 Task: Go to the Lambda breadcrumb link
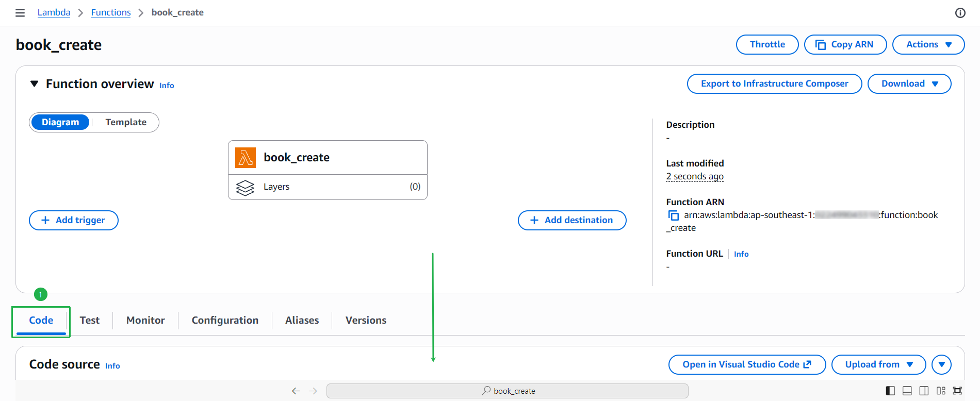click(54, 12)
